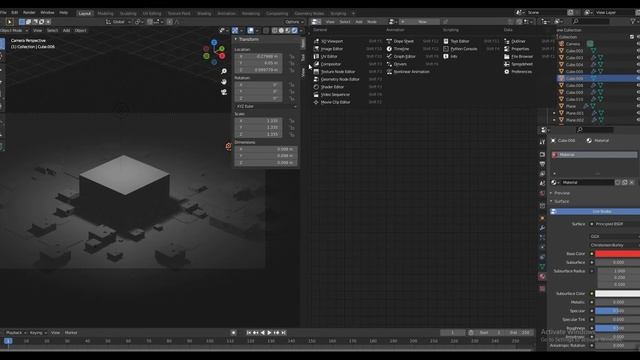Click the auto keying record button
The image size is (640, 360).
point(233,333)
